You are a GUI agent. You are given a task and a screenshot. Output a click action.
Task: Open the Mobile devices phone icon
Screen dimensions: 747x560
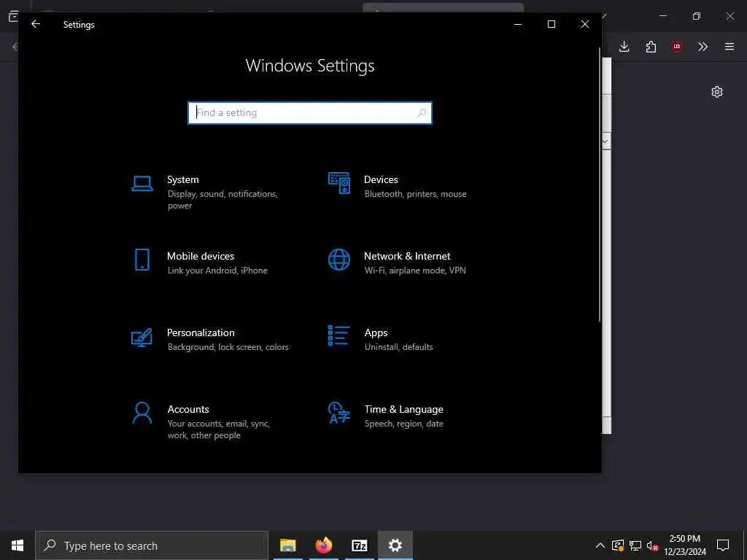[142, 260]
